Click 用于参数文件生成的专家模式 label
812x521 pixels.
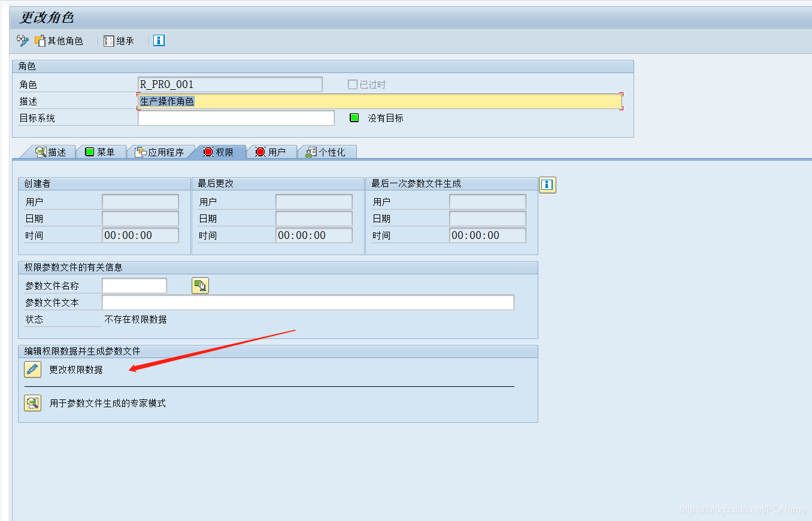point(108,403)
